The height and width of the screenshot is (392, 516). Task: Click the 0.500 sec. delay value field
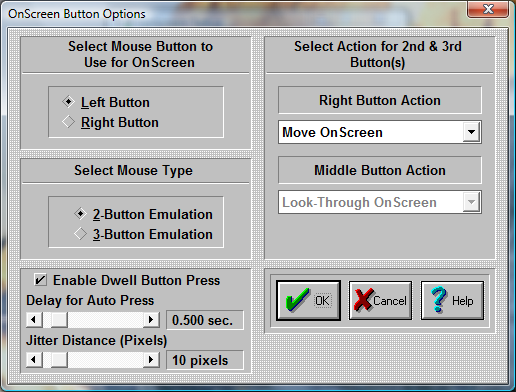click(x=205, y=320)
